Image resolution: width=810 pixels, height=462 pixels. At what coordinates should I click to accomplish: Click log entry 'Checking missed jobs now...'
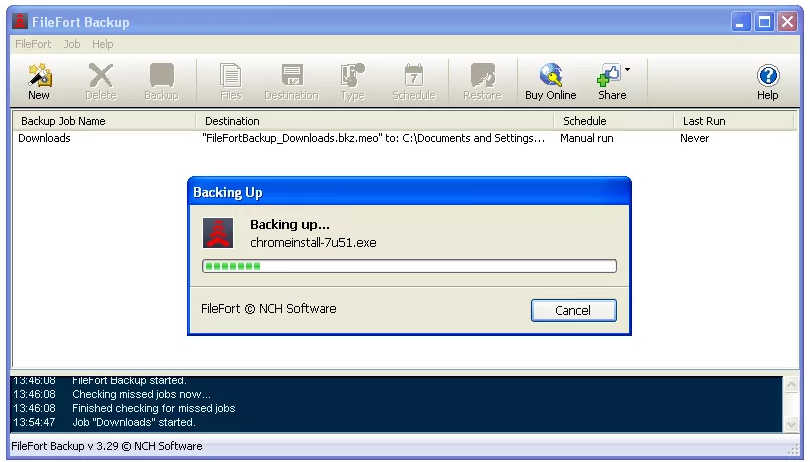click(142, 394)
